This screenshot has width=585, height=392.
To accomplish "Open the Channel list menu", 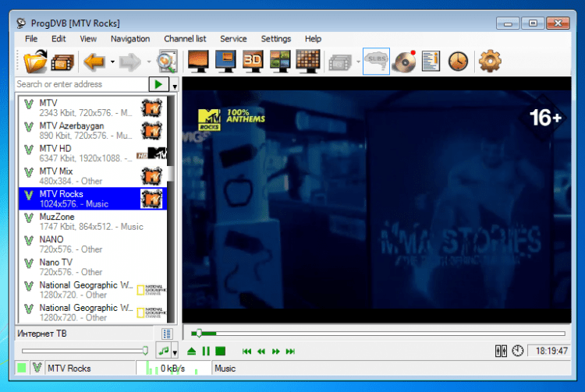I will [185, 39].
